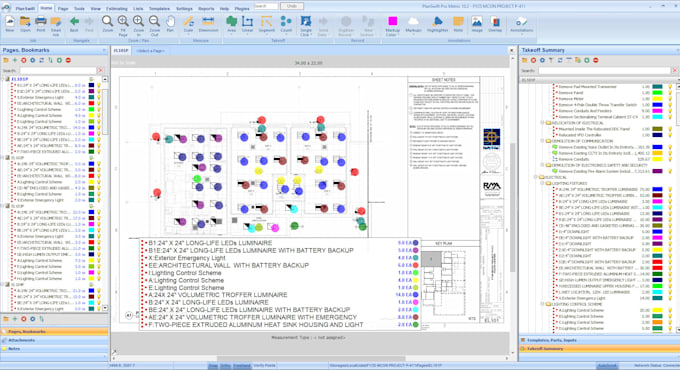Open the Page ribbon tab
Viewport: 680px width, 370px height.
coord(63,9)
